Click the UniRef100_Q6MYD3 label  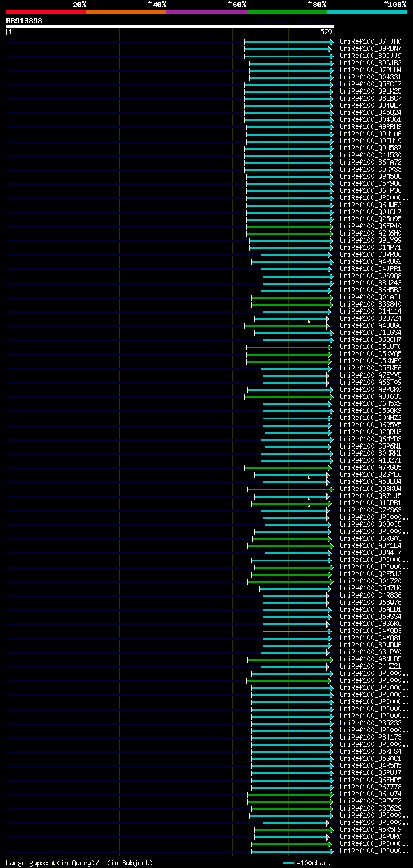[370, 439]
